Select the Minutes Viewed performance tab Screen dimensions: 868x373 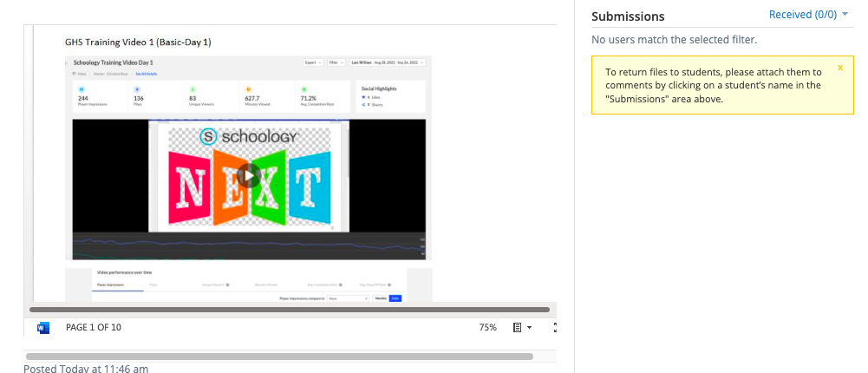pos(265,285)
